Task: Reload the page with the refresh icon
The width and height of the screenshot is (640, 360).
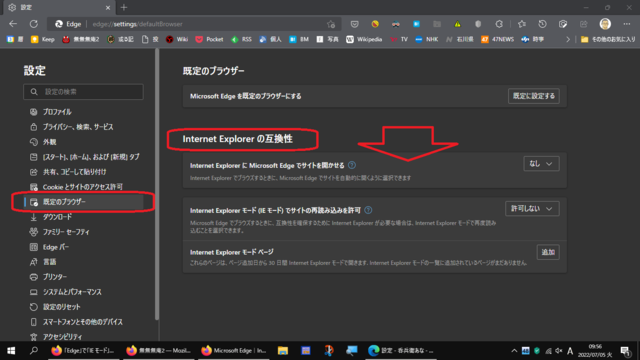Action: (x=33, y=24)
